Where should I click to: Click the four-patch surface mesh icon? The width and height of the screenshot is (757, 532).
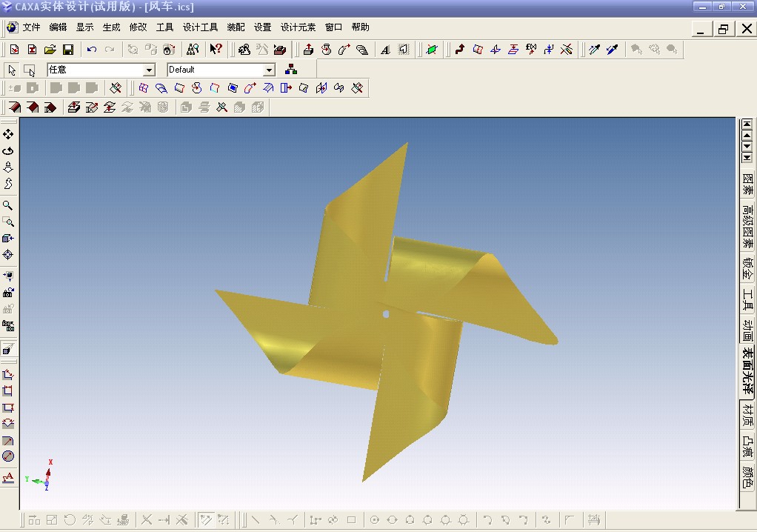(x=144, y=88)
